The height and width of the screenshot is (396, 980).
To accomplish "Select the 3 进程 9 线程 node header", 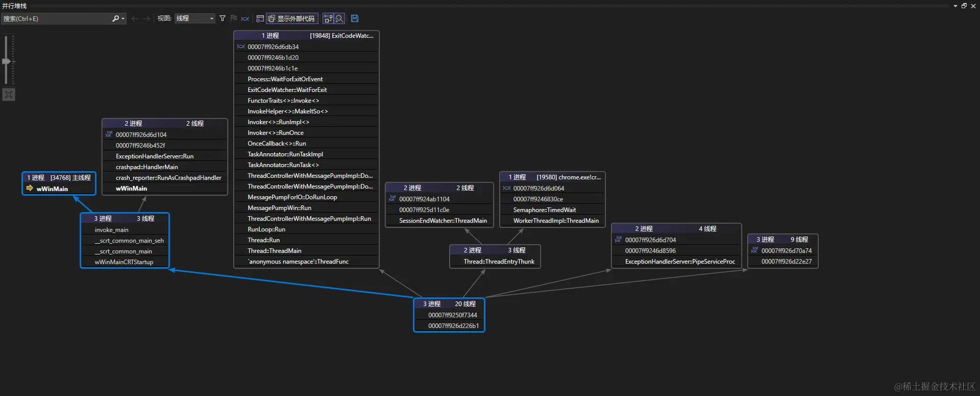I will [783, 240].
